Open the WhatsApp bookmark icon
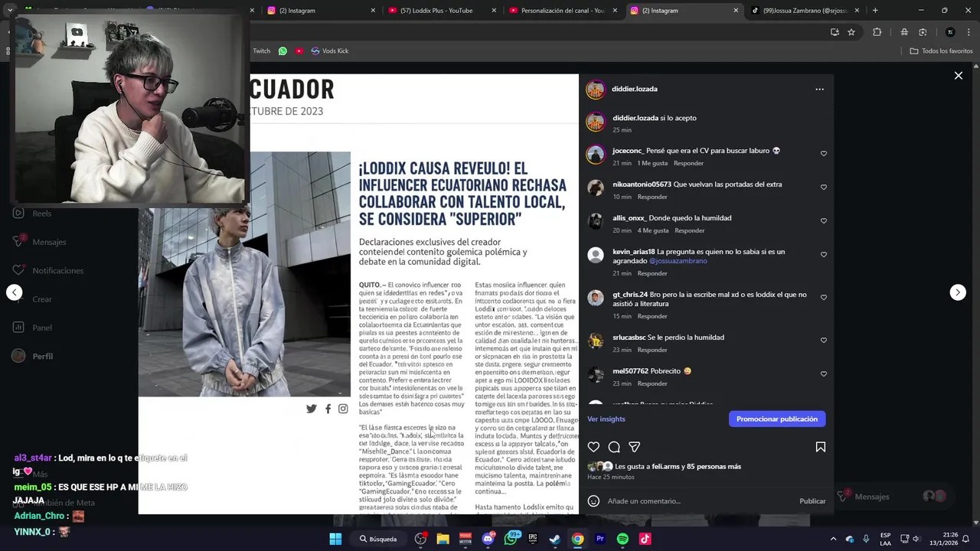 283,51
